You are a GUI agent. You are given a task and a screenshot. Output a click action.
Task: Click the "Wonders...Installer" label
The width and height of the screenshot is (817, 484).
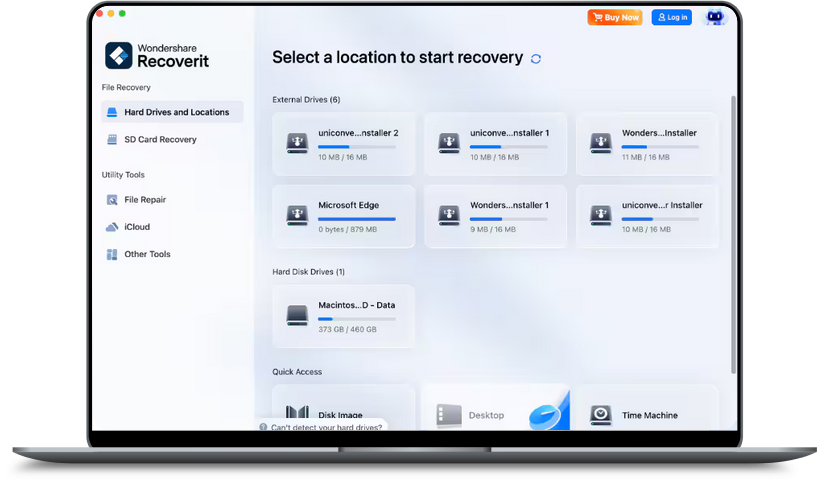click(659, 133)
